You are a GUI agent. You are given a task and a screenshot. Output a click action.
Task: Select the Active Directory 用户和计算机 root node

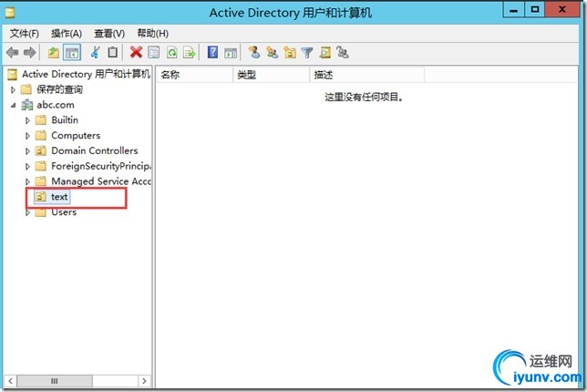[x=86, y=74]
